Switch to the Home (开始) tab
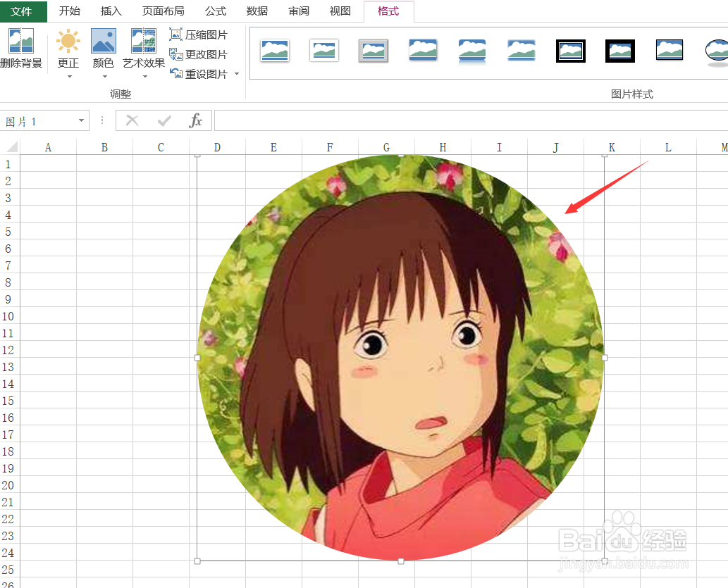Screen dimensions: 728x588 (70, 11)
